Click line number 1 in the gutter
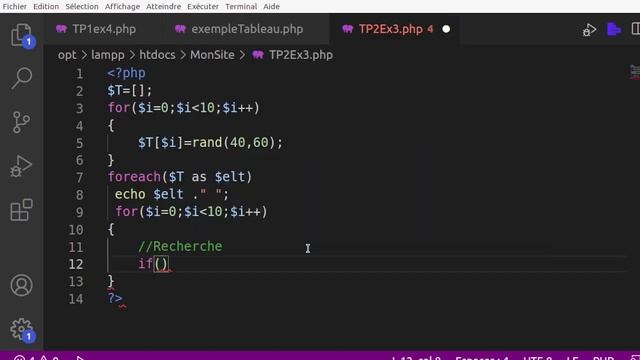This screenshot has width=640, height=360. click(79, 74)
